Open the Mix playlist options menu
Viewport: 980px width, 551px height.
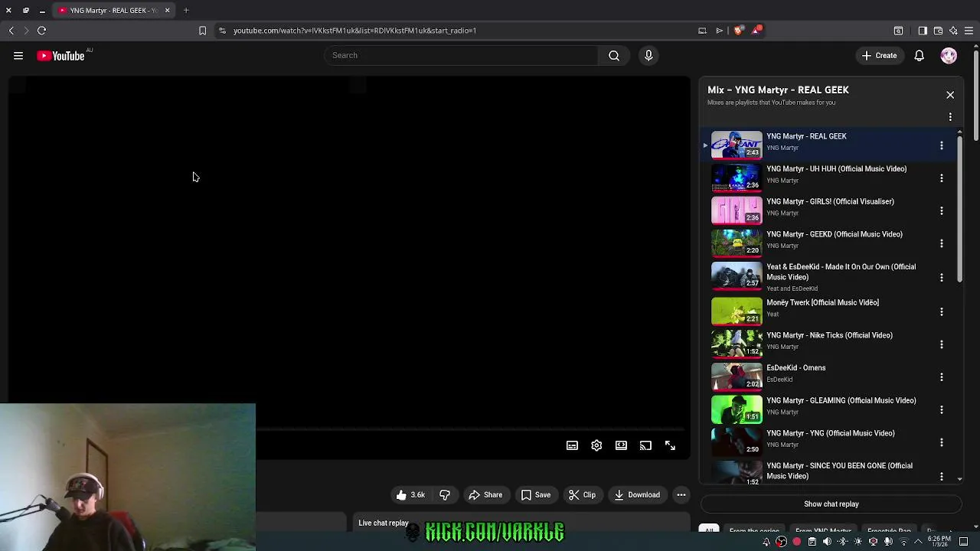coord(950,117)
